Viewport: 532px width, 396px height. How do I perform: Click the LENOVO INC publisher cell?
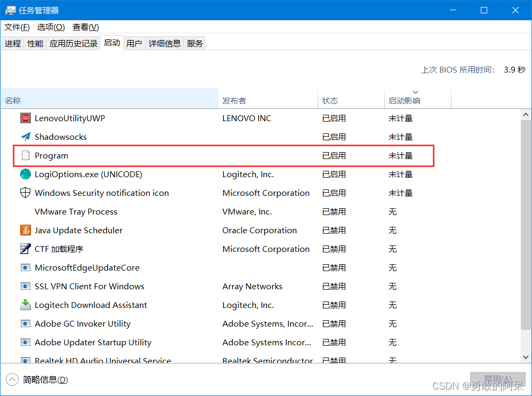click(247, 118)
